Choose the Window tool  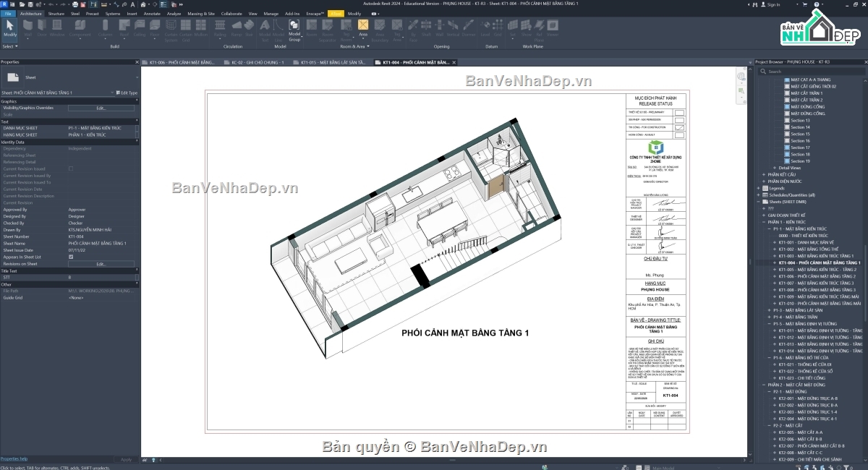coord(57,29)
